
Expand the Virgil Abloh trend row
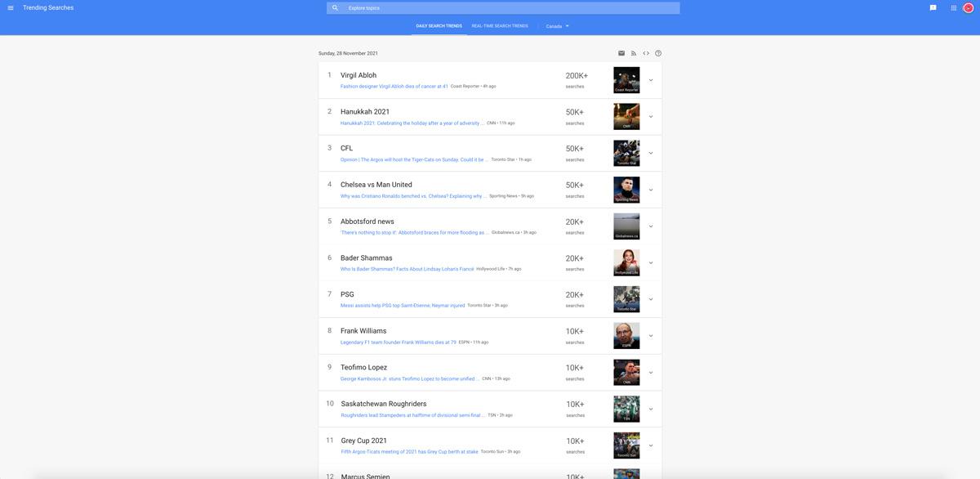coord(651,80)
